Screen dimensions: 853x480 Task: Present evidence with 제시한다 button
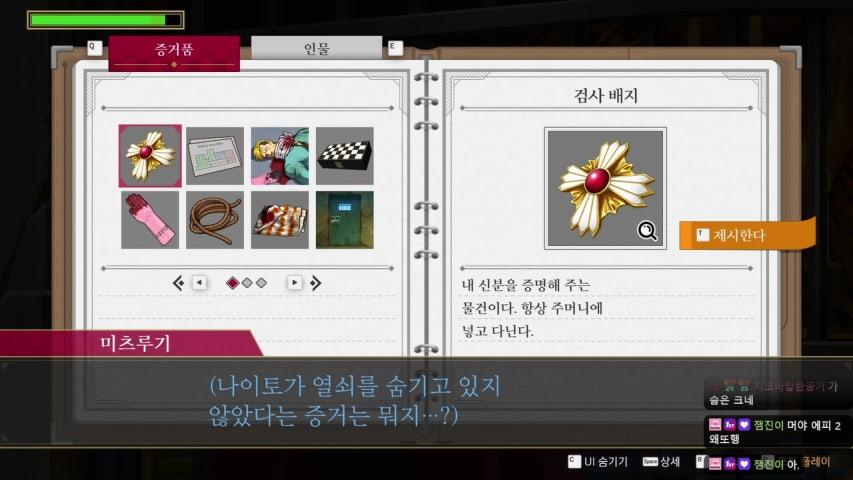click(x=747, y=235)
